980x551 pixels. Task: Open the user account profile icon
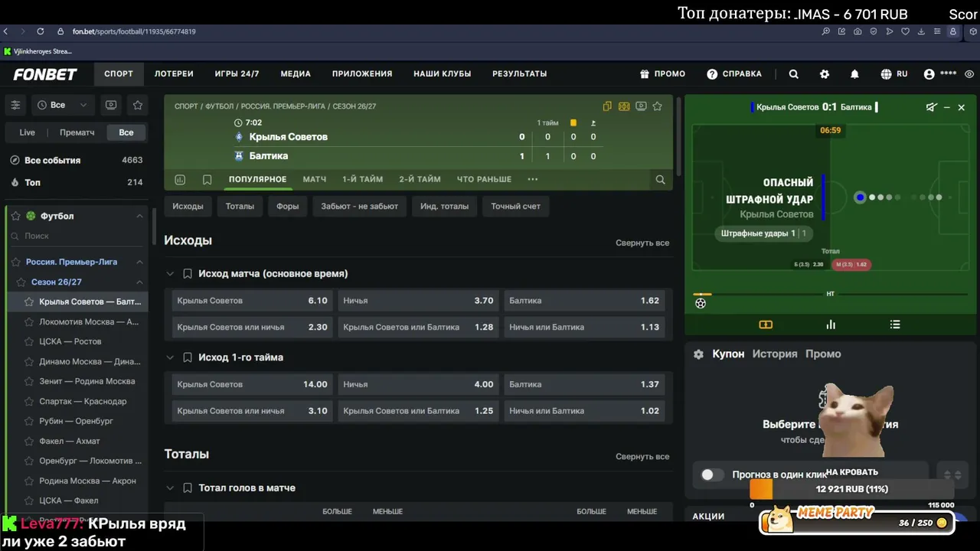coord(929,74)
